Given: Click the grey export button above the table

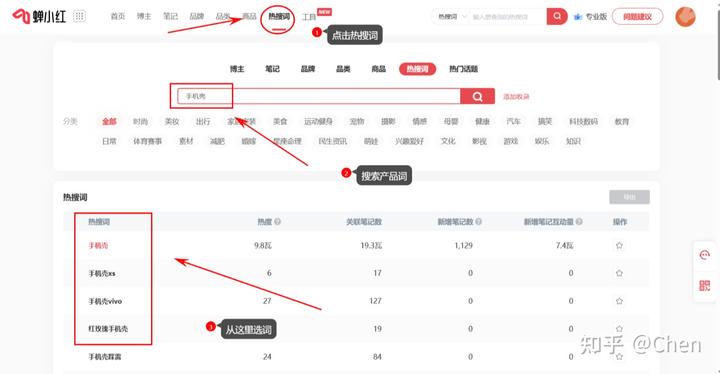Looking at the screenshot, I should (x=629, y=197).
